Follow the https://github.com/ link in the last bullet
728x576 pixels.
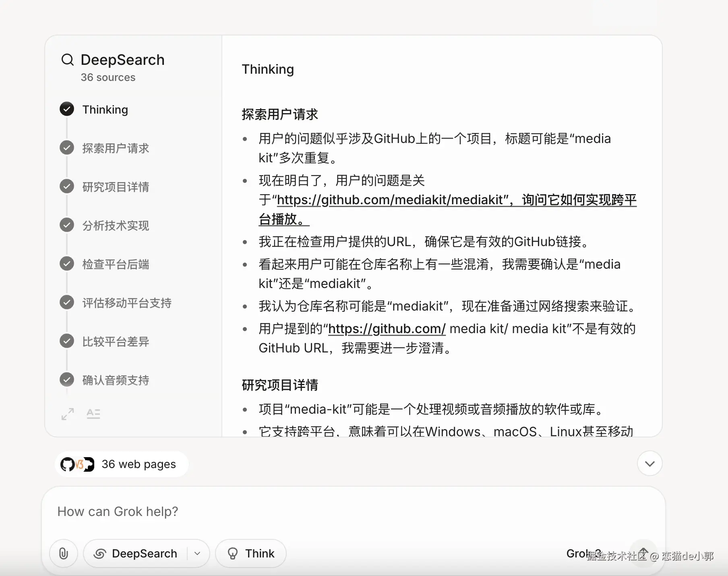pos(387,329)
